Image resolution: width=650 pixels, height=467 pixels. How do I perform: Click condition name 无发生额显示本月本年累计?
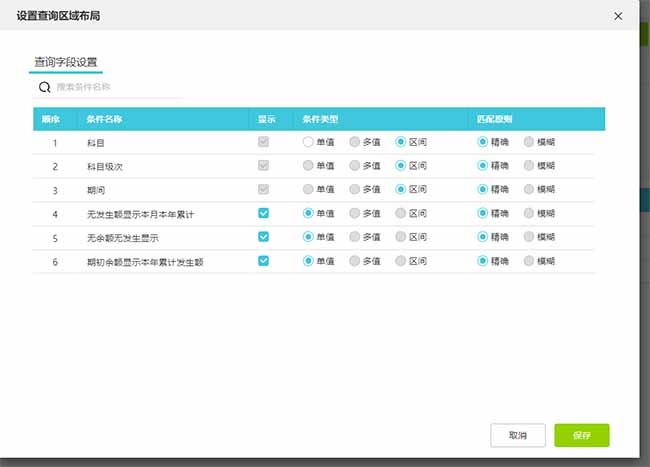click(140, 214)
